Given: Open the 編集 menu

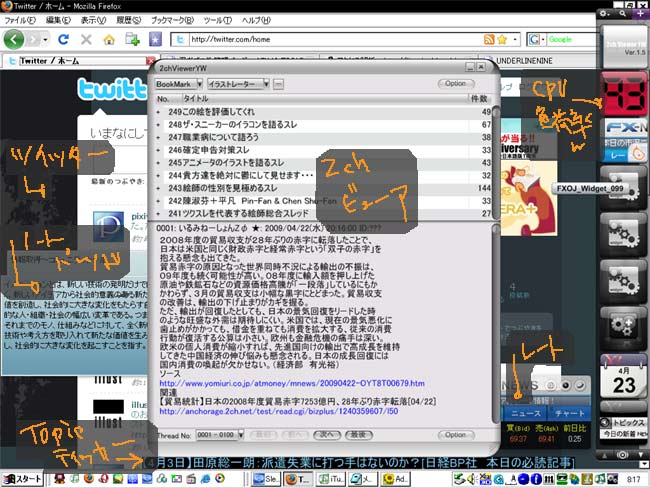Looking at the screenshot, I should click(58, 20).
